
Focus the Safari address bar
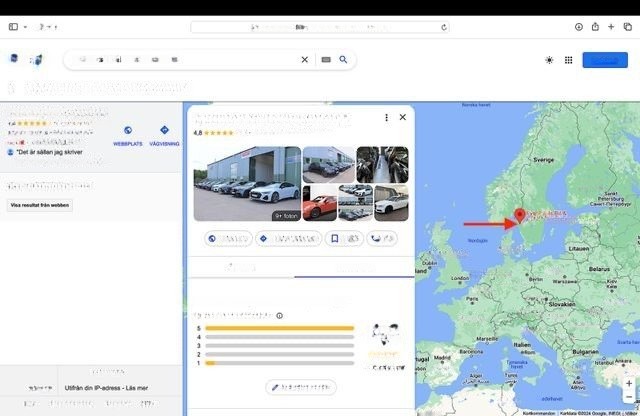tap(320, 27)
